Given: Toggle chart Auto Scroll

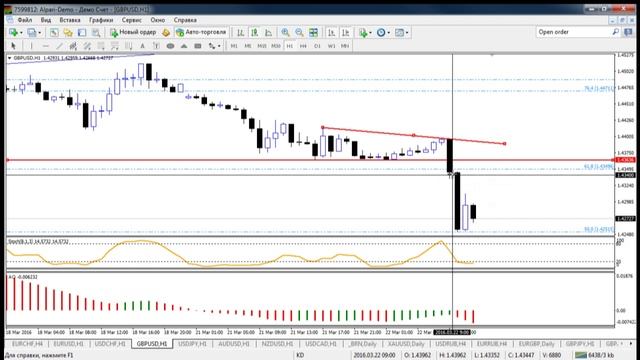Looking at the screenshot, I should pyautogui.click(x=331, y=32).
